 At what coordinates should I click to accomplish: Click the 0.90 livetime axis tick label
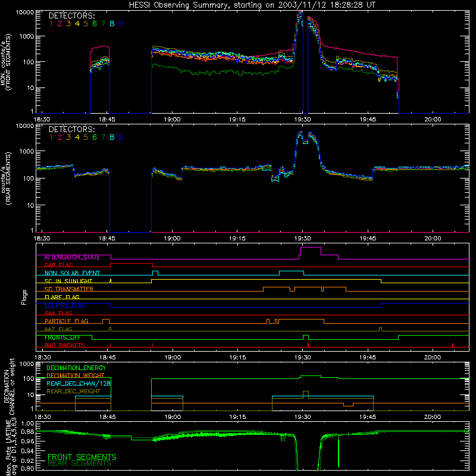pyautogui.click(x=27, y=468)
